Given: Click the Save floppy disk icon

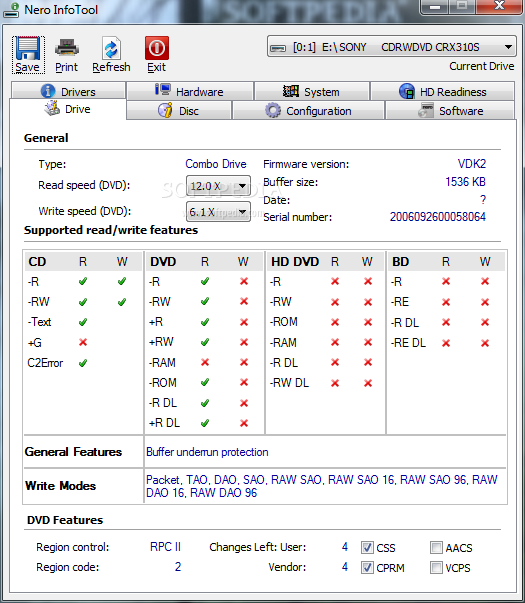Looking at the screenshot, I should tap(28, 48).
